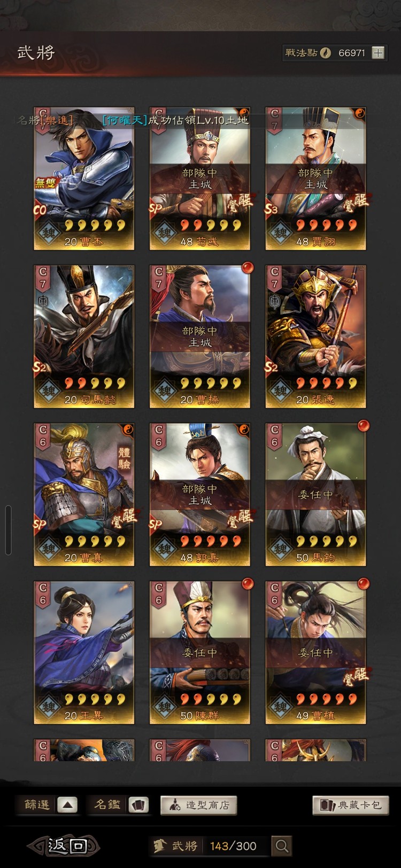
Task: Open the 陳群 general card
Action: tap(200, 653)
